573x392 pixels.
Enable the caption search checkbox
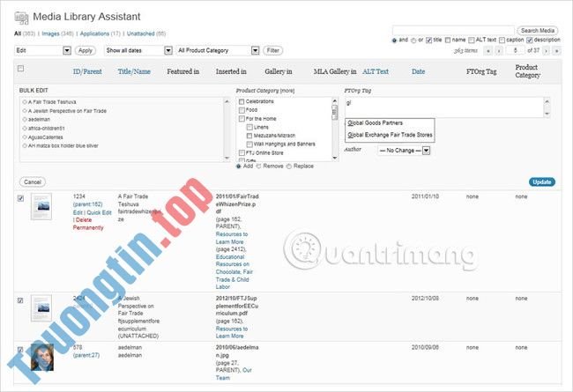click(x=502, y=41)
